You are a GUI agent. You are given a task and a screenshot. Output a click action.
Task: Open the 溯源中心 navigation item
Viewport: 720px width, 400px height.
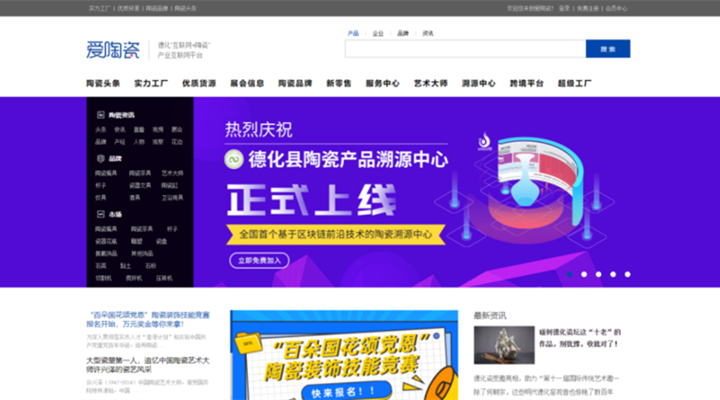pos(478,83)
